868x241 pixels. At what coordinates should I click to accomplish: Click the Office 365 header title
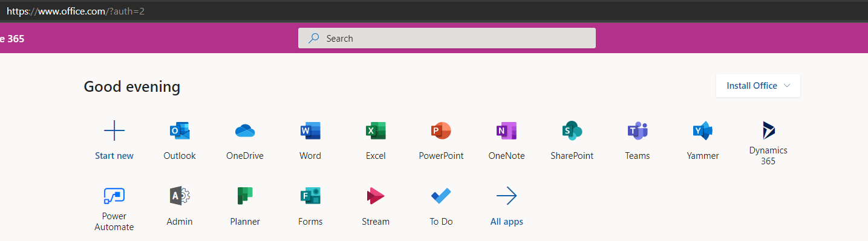[x=12, y=39]
